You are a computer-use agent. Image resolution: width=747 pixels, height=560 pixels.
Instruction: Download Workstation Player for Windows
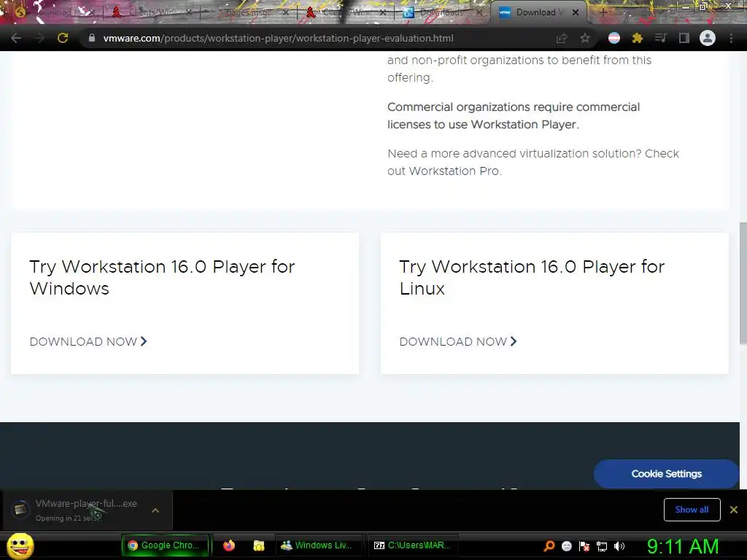tap(88, 341)
